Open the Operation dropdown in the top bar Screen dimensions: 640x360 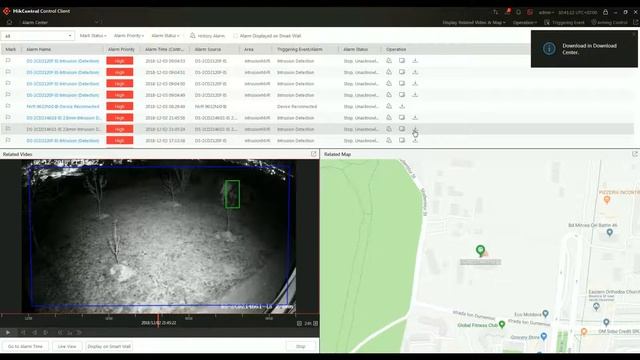click(x=524, y=22)
